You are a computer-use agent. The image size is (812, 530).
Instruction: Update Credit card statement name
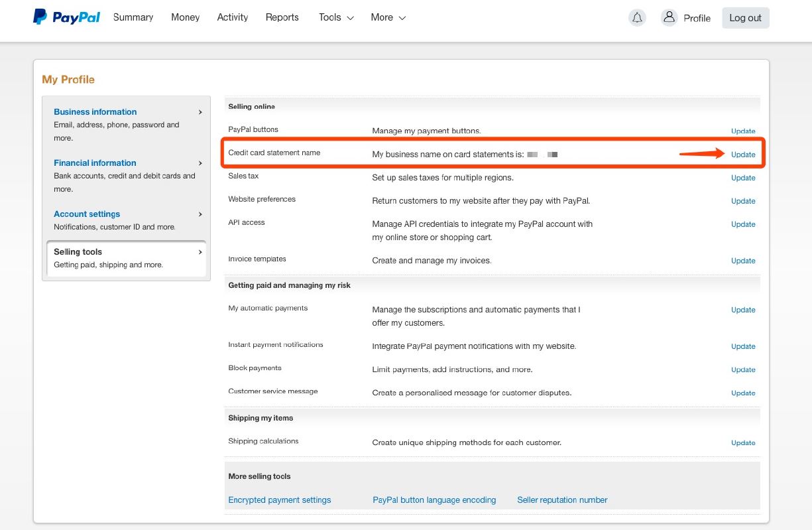click(743, 155)
